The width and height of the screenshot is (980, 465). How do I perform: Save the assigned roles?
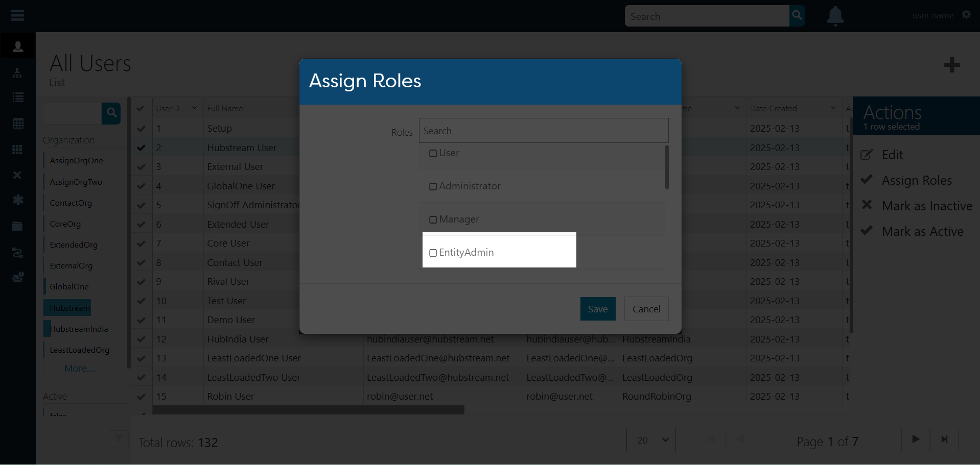[597, 309]
